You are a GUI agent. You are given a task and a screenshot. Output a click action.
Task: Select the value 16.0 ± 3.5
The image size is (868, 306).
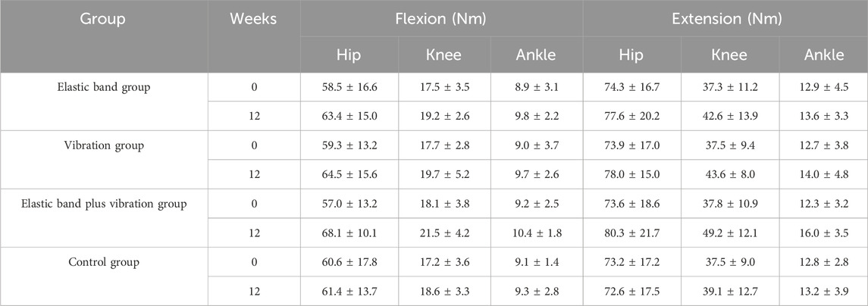pyautogui.click(x=823, y=233)
